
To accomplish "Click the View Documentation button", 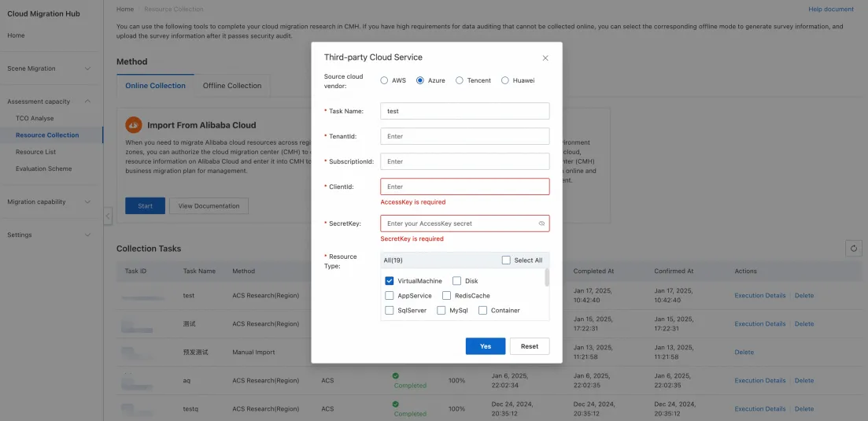I will coord(209,206).
